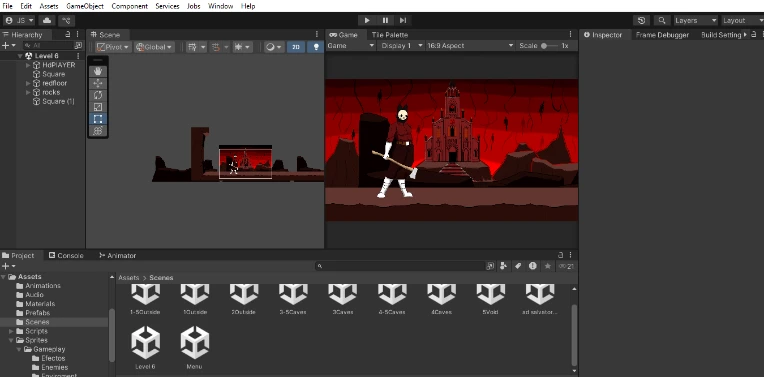This screenshot has width=764, height=377.
Task: Open the GameObject menu
Action: tap(85, 6)
